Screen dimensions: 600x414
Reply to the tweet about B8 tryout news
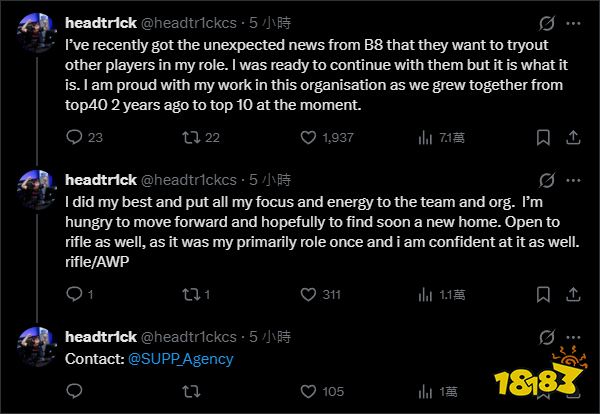[72, 138]
